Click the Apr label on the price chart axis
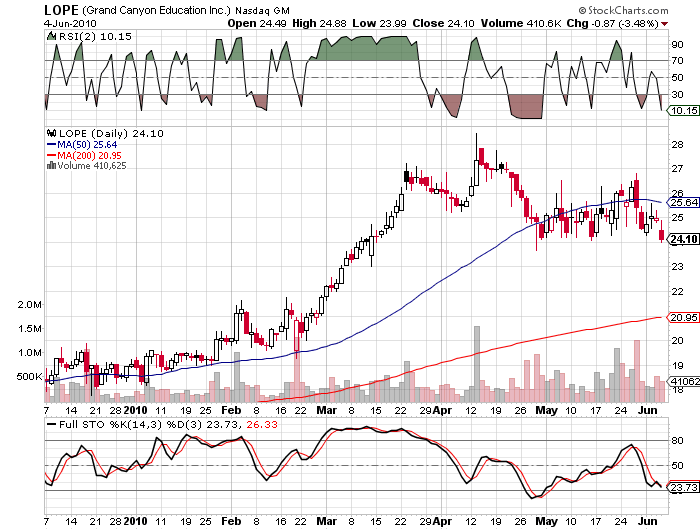The width and height of the screenshot is (700, 530). pyautogui.click(x=443, y=410)
